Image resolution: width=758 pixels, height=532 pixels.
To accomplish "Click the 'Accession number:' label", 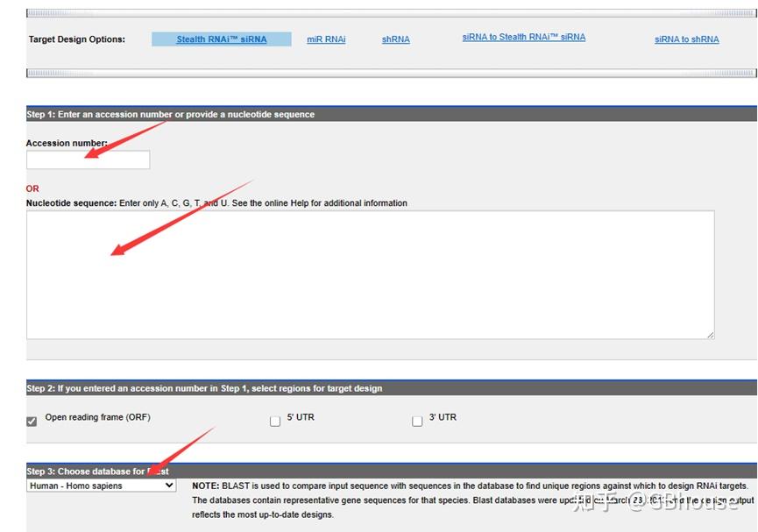I will (67, 143).
